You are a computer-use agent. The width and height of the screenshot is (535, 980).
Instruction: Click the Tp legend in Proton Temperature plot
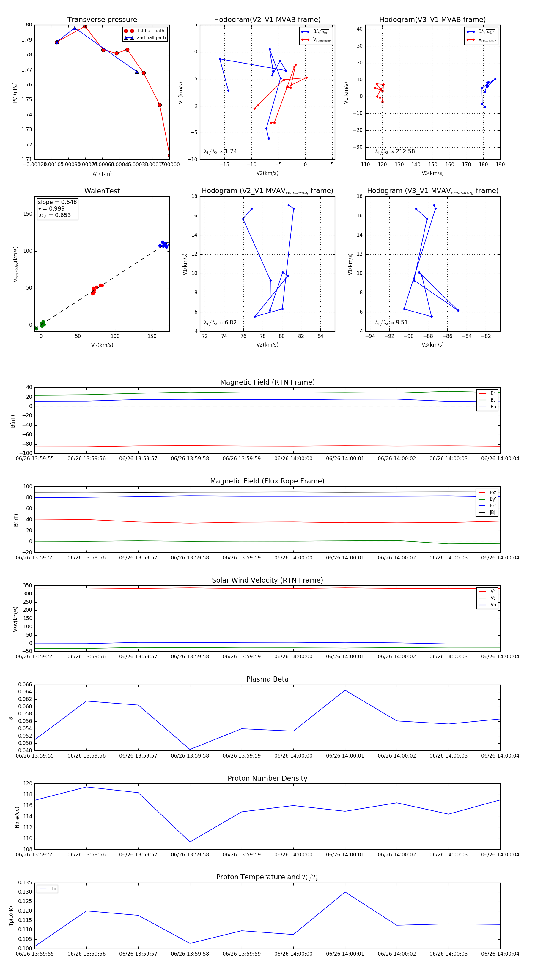pos(48,889)
